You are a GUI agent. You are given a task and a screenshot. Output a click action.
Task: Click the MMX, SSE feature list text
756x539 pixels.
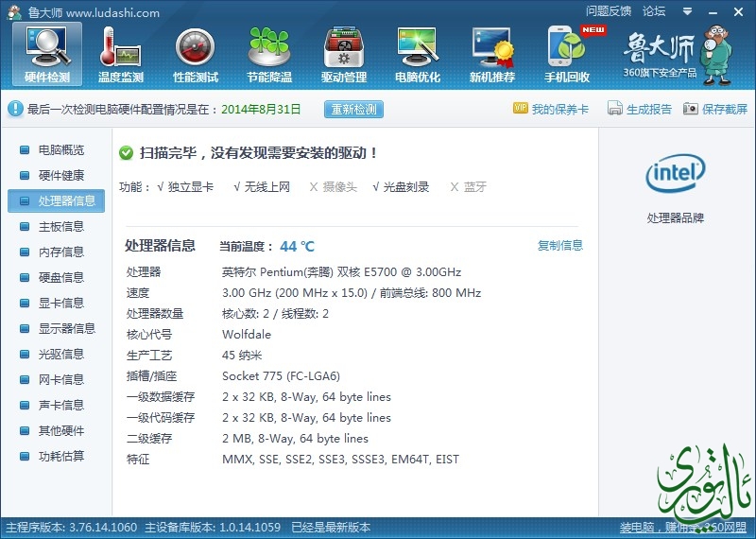[340, 460]
